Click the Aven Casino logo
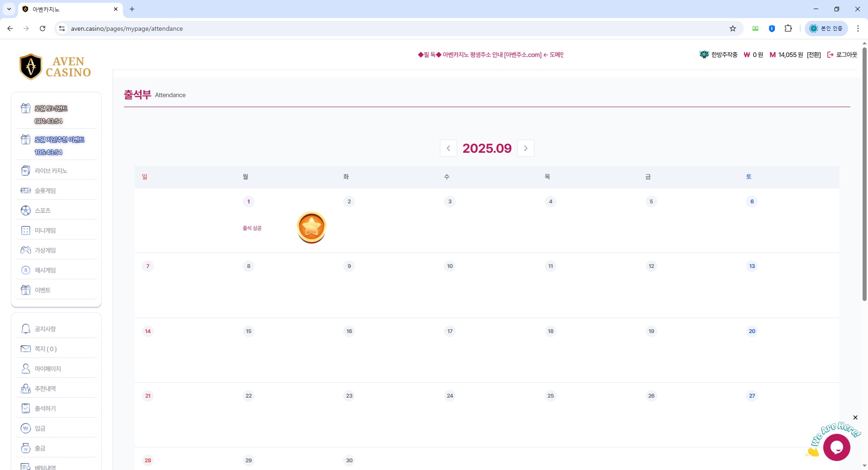This screenshot has height=470, width=868. point(56,67)
